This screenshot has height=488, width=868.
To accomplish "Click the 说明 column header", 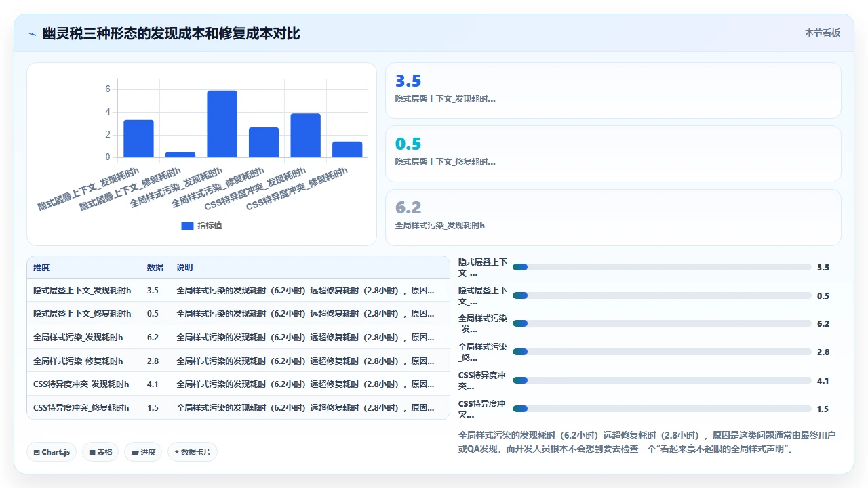I will click(184, 268).
